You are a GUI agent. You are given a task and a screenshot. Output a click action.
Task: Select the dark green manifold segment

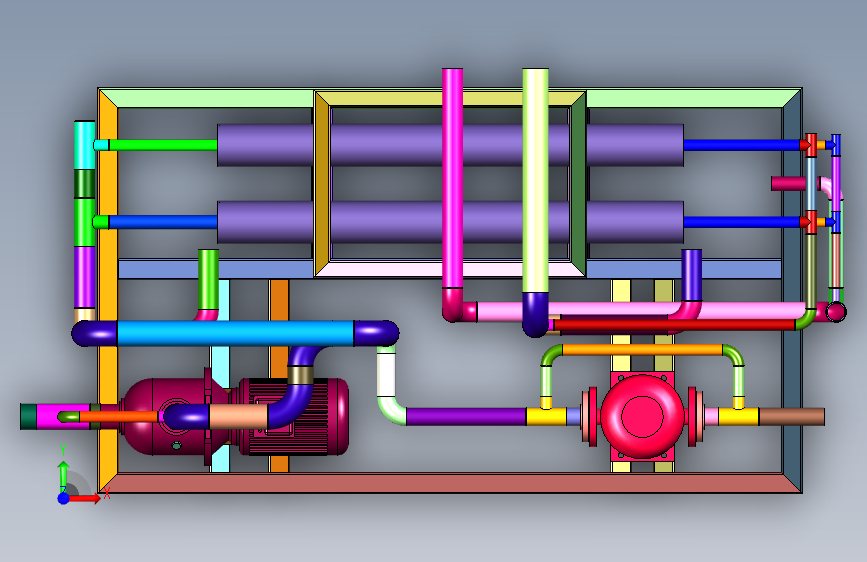85,184
